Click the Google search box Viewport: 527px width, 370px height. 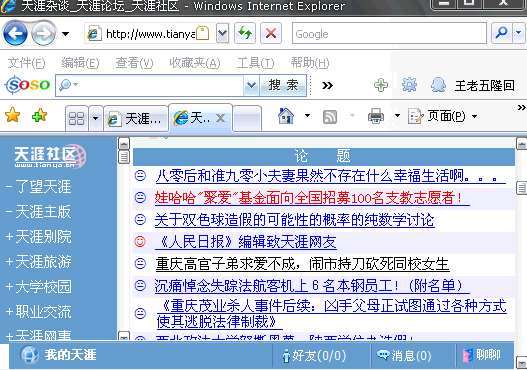point(390,33)
